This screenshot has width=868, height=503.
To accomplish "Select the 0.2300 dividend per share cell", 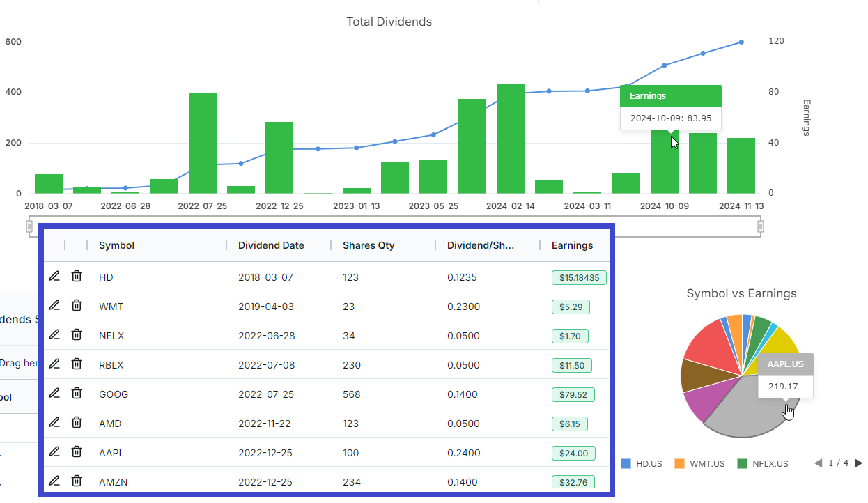I will pyautogui.click(x=463, y=307).
